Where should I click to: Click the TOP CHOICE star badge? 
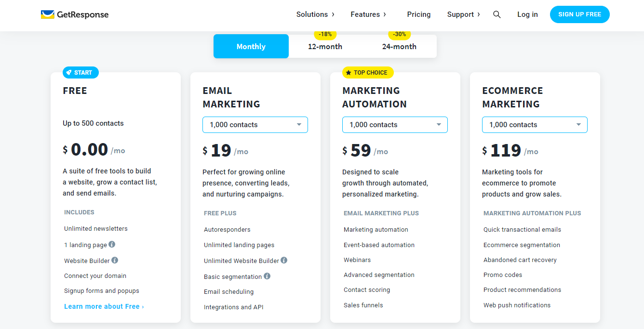[368, 73]
